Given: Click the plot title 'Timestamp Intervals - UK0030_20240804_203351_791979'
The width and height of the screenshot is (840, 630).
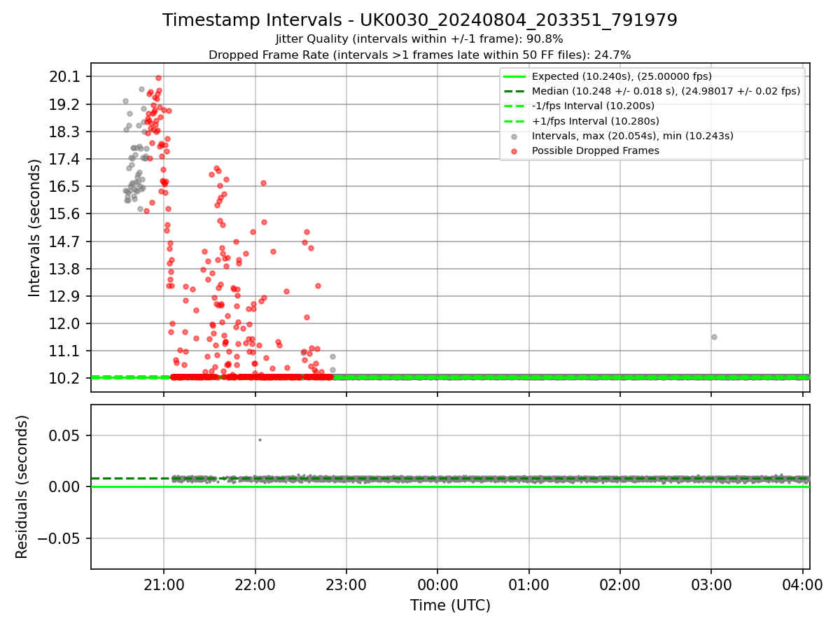Looking at the screenshot, I should click(x=420, y=20).
